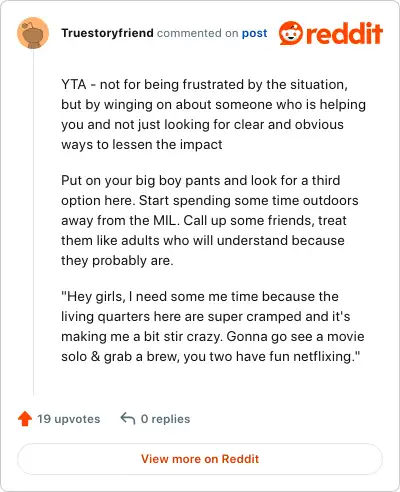This screenshot has height=492, width=400.
Task: Click the paragraph starting with YTA
Action: (x=213, y=114)
